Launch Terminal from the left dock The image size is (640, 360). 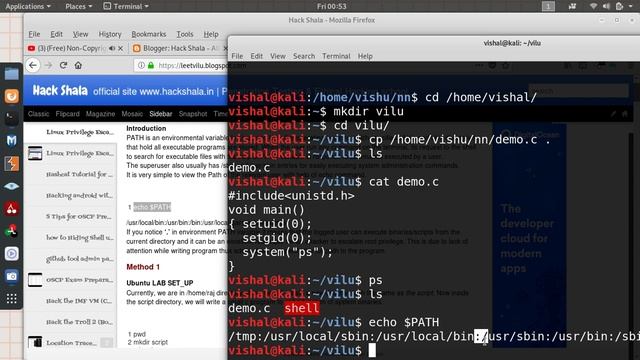(11, 119)
